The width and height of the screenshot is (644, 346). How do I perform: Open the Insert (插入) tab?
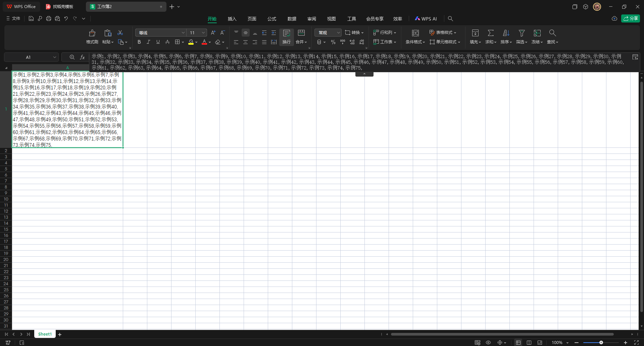[232, 19]
